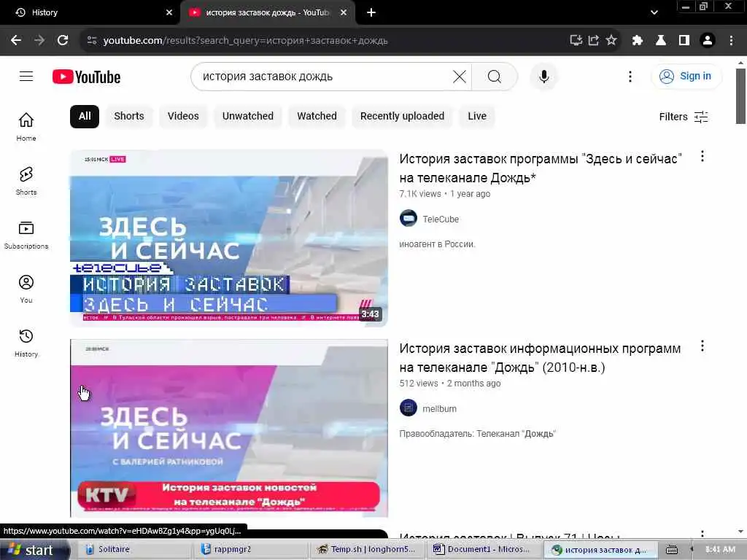The height and width of the screenshot is (560, 747).
Task: Click the page vertical scrollbar thumb
Action: click(740, 96)
